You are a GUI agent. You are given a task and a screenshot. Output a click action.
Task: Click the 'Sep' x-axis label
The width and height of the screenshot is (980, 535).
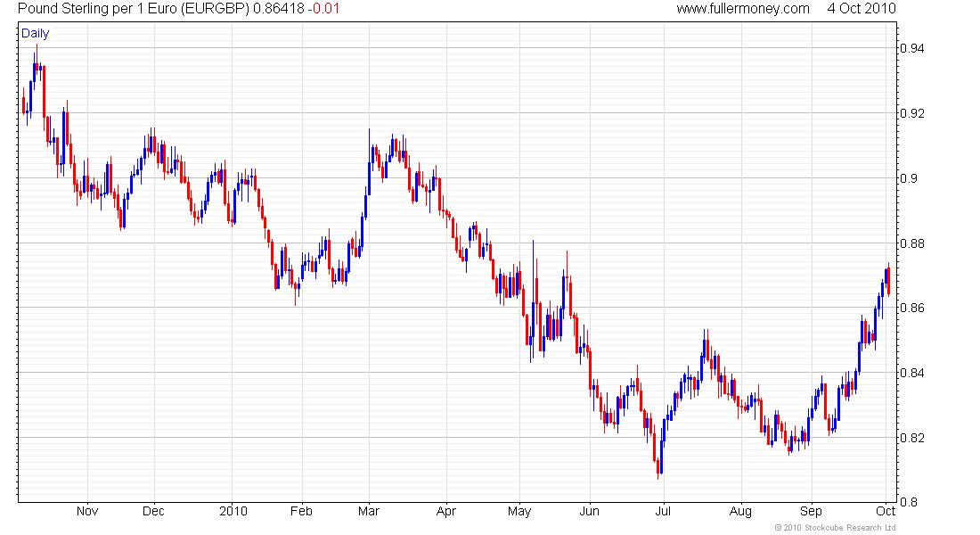[812, 511]
